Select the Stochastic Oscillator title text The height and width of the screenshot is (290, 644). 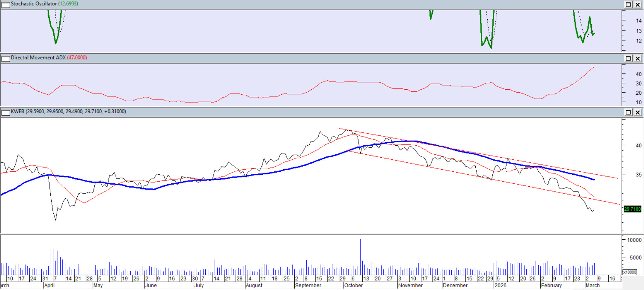coord(34,4)
